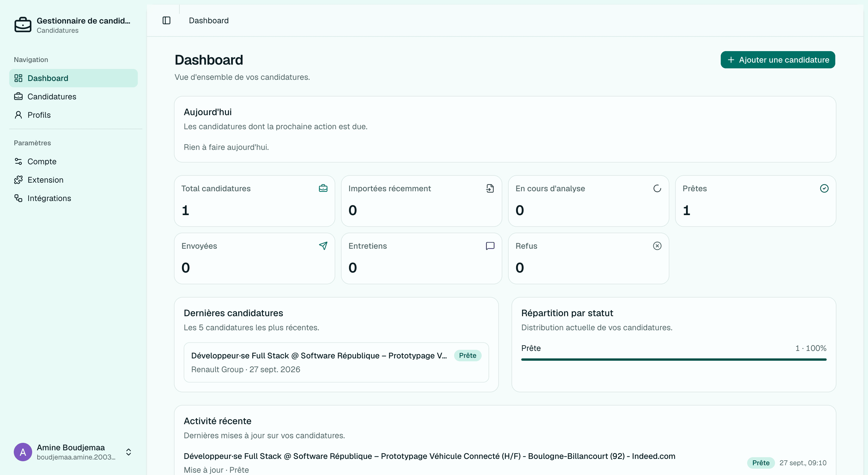Expand the Amine Boudjemaa account switcher
The height and width of the screenshot is (475, 868).
click(x=128, y=452)
